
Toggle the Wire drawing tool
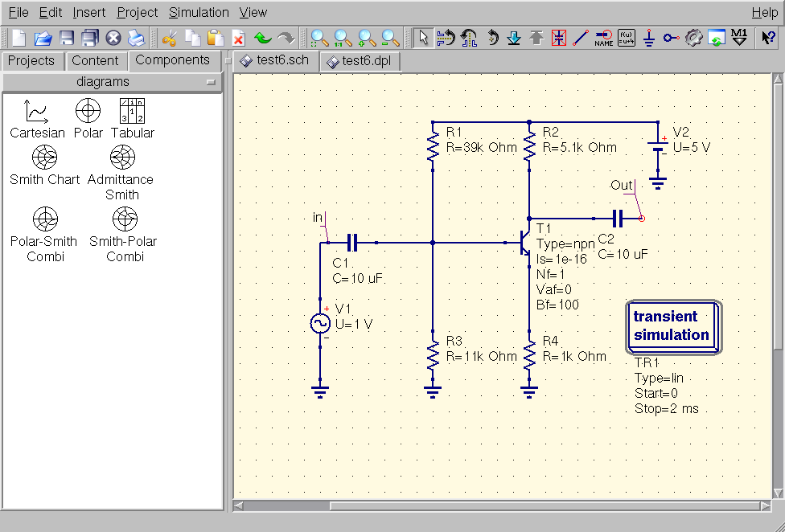(x=581, y=38)
